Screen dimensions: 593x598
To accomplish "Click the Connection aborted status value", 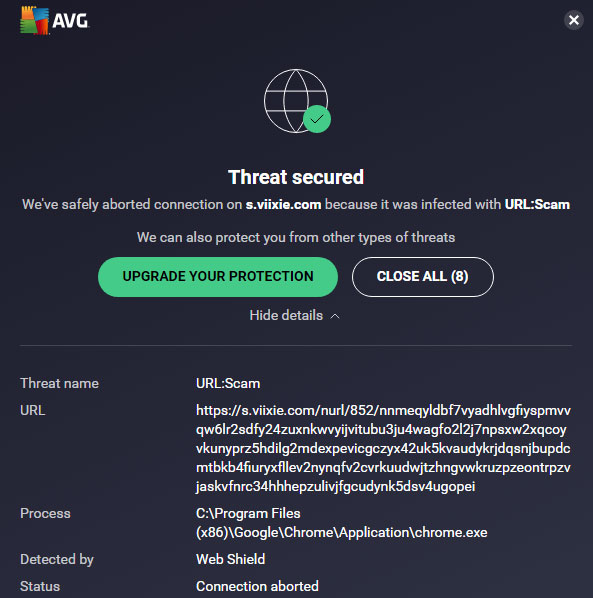I will tap(257, 587).
